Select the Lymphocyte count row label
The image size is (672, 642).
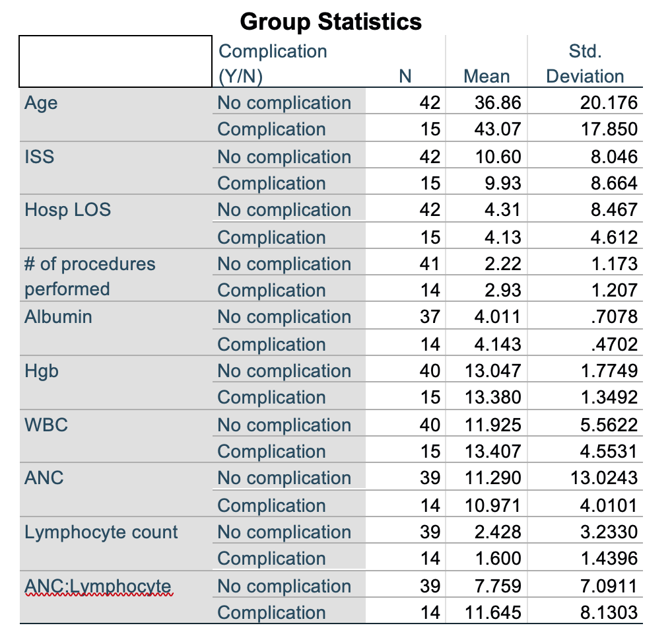pos(101,532)
